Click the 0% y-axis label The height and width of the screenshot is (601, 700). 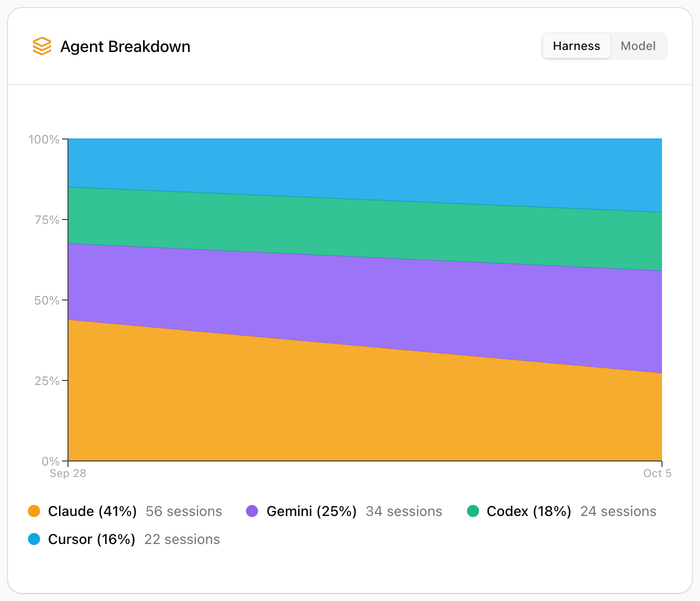click(50, 461)
